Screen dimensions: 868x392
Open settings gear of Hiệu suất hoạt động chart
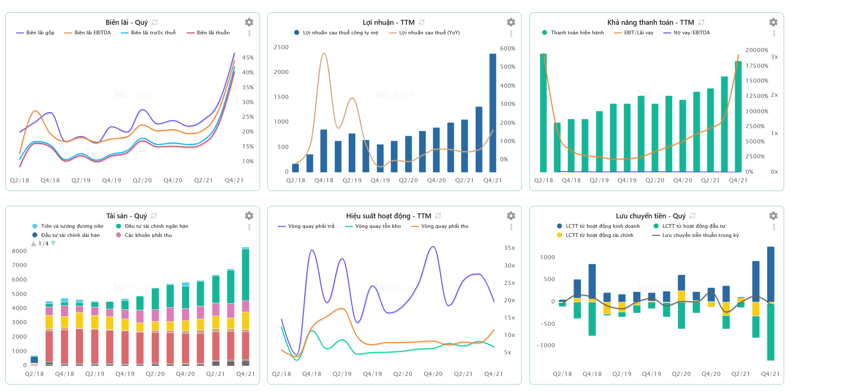511,216
